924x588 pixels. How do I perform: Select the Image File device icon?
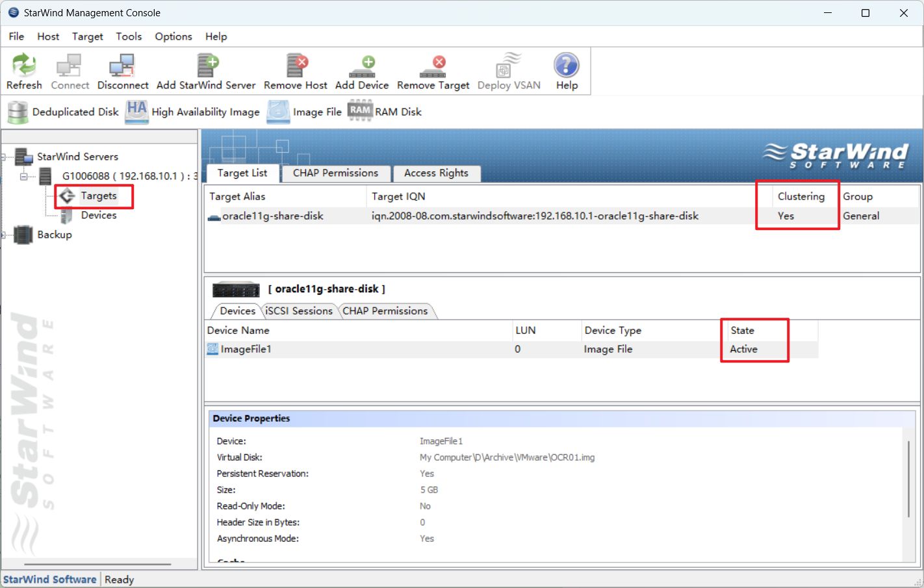click(278, 112)
